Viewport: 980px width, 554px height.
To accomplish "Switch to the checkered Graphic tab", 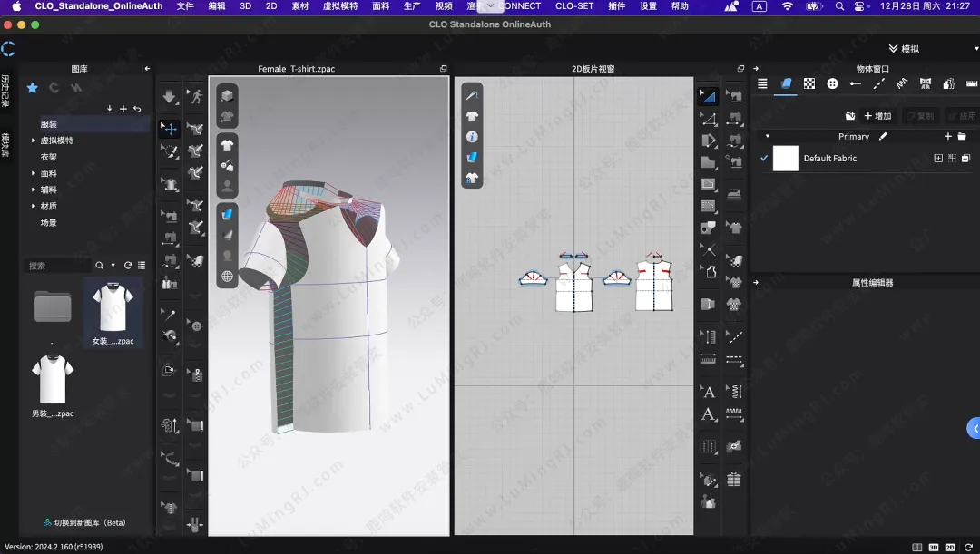I will 809,83.
